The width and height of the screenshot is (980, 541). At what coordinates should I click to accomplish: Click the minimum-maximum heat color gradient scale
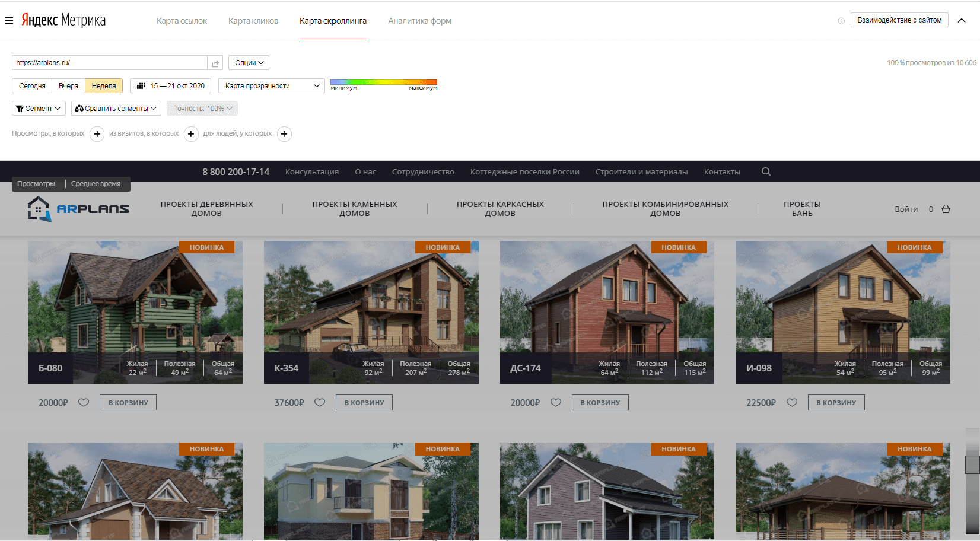[383, 82]
